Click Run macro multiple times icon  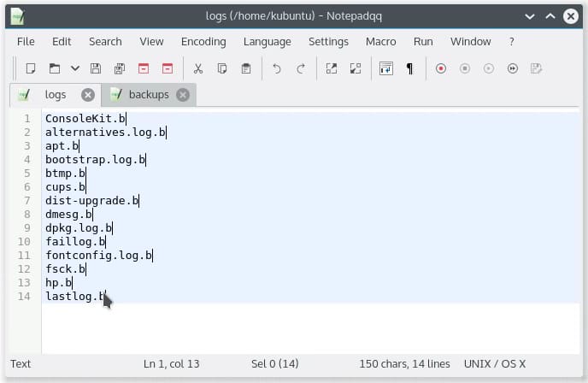(513, 68)
